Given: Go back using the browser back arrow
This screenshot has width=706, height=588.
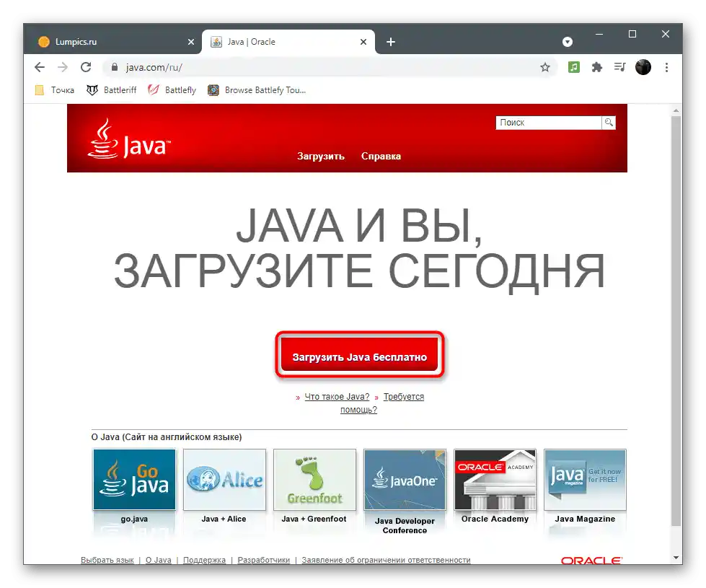Looking at the screenshot, I should click(x=40, y=68).
